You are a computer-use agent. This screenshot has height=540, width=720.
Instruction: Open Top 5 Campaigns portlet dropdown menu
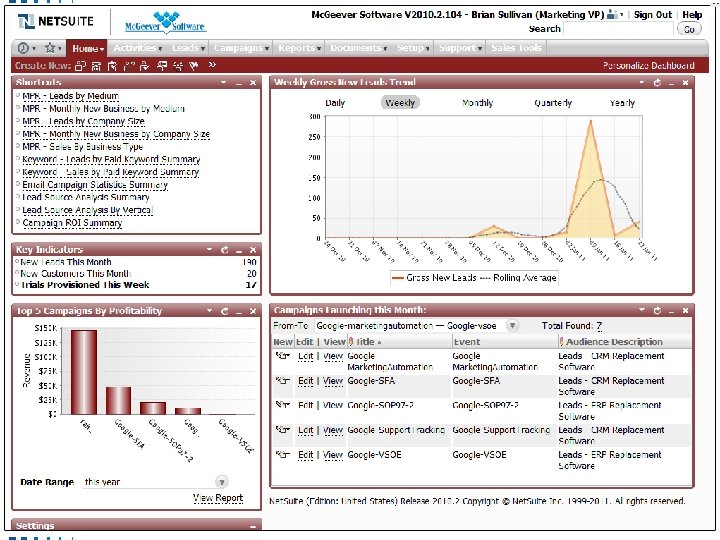(209, 311)
